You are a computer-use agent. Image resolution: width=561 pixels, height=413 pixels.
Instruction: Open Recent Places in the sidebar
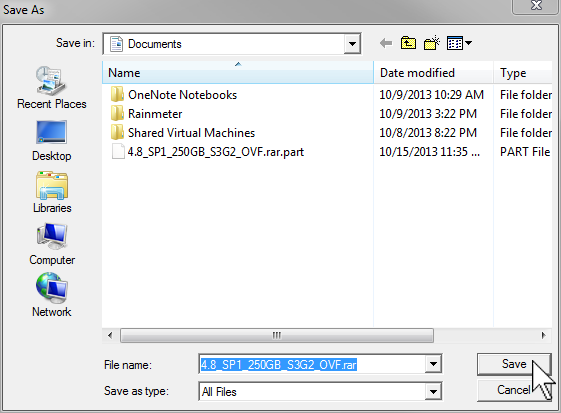coord(52,88)
